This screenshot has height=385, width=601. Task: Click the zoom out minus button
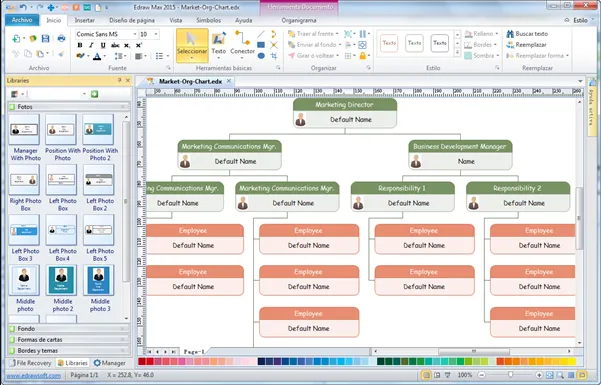(482, 375)
